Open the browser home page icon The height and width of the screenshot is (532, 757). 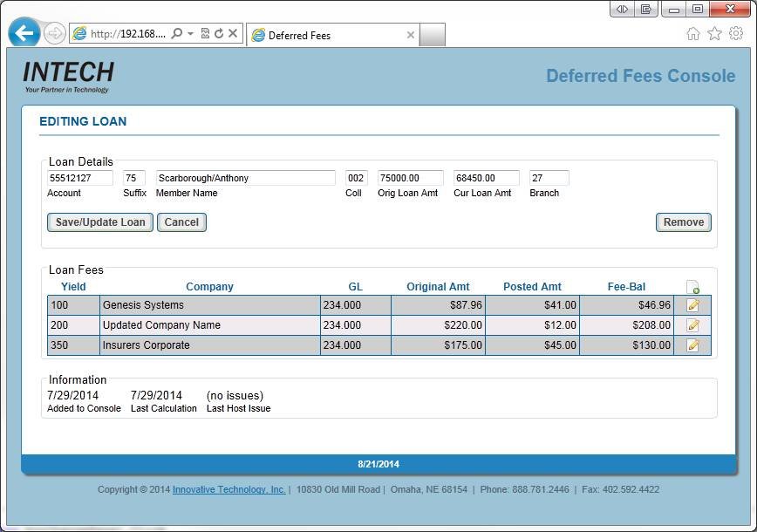click(x=693, y=34)
